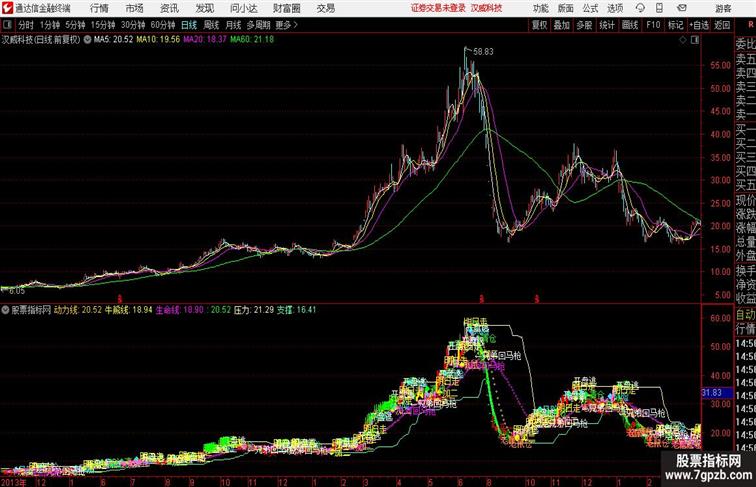Click the 2013年 time axis label
Viewport: 756px width, 487px height.
click(x=13, y=482)
